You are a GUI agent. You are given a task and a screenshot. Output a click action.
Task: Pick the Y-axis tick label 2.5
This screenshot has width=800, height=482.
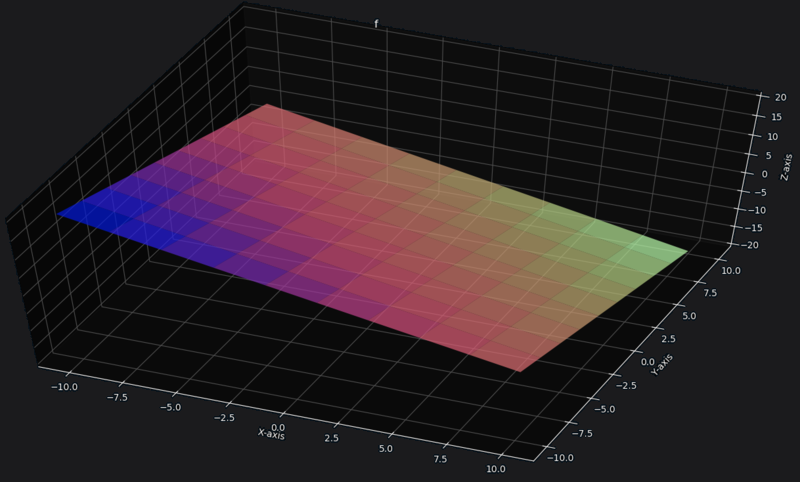(x=668, y=339)
